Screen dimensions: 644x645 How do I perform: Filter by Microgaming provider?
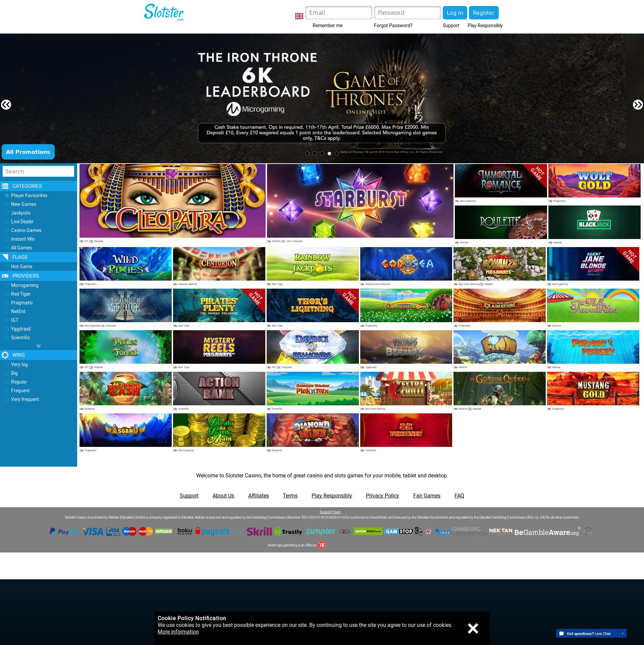(7, 285)
